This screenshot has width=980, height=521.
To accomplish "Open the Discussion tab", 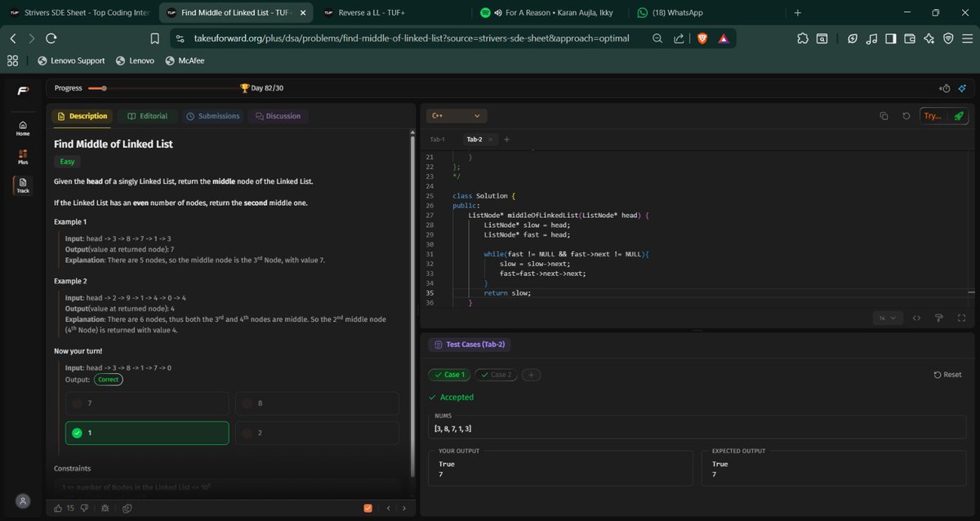I will click(x=278, y=116).
